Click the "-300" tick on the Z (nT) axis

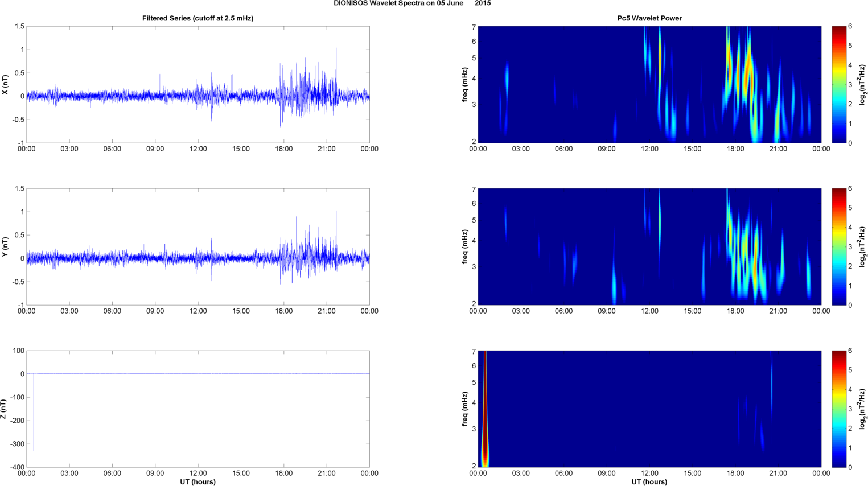(x=17, y=444)
